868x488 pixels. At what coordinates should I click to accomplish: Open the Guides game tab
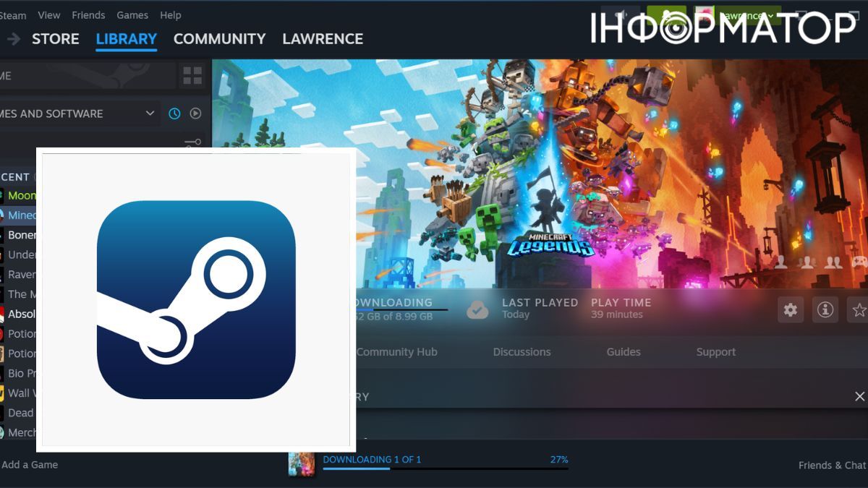click(x=624, y=352)
